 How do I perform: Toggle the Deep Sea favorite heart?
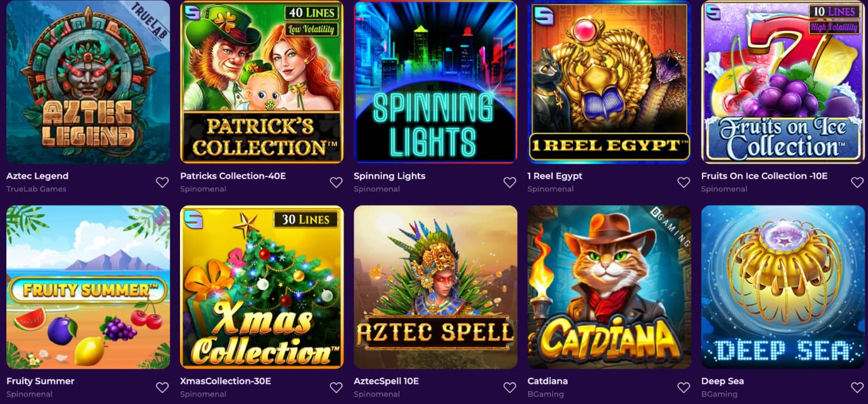click(x=857, y=388)
